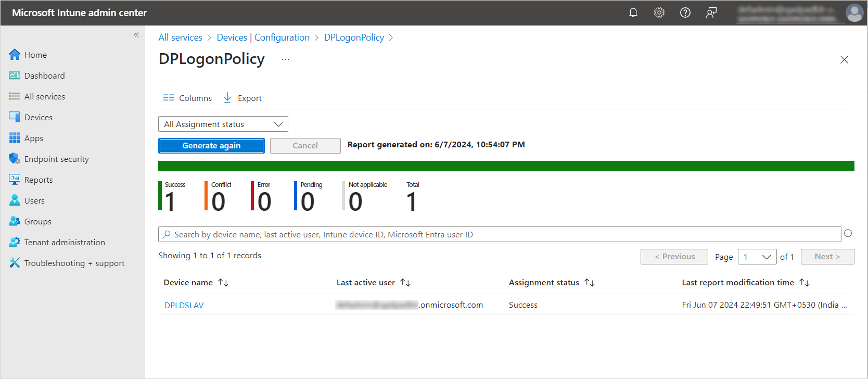Click the device search input field

pyautogui.click(x=500, y=234)
